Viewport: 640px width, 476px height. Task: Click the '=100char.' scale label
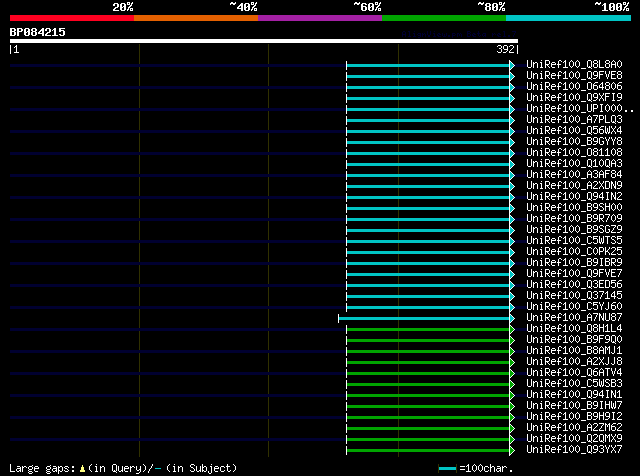(x=486, y=469)
